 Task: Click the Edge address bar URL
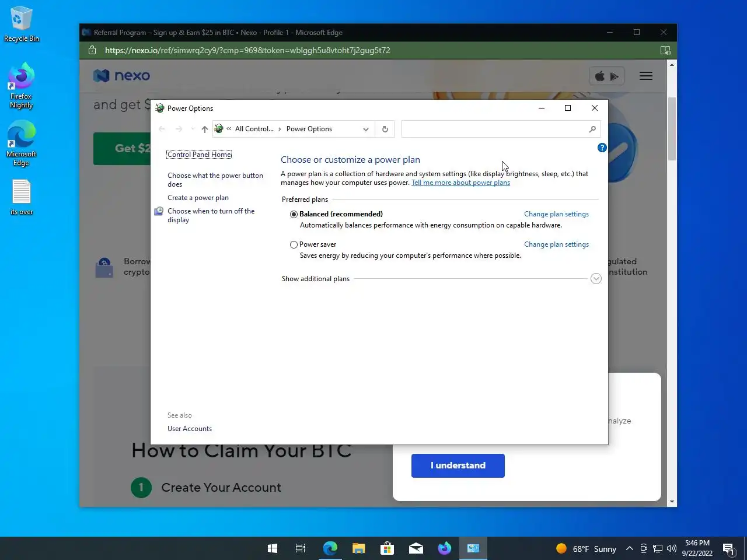[x=247, y=50]
